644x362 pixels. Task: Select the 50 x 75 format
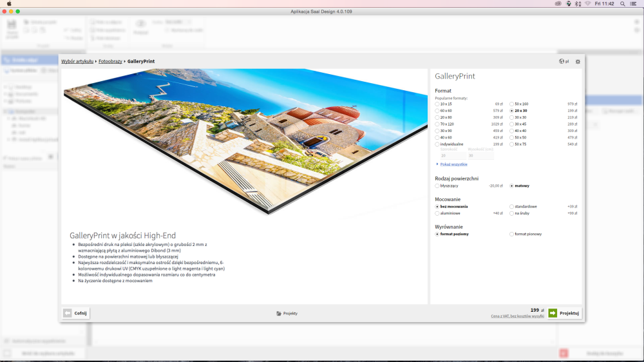[511, 144]
